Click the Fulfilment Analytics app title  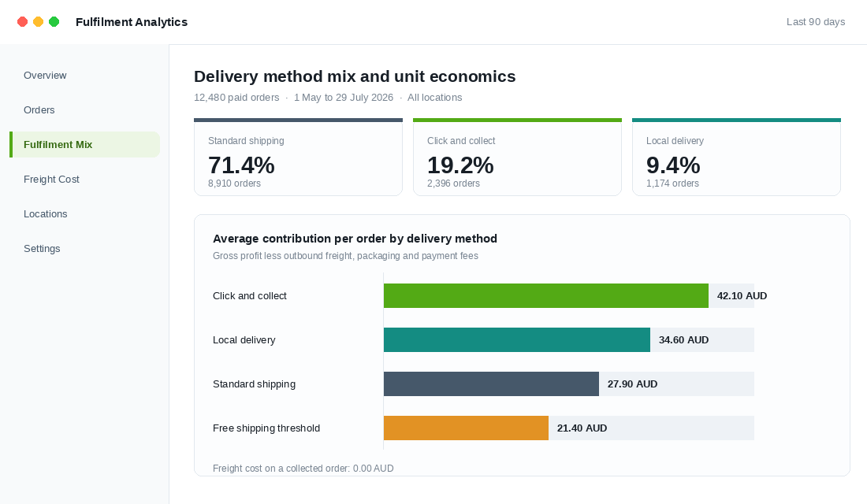[132, 22]
